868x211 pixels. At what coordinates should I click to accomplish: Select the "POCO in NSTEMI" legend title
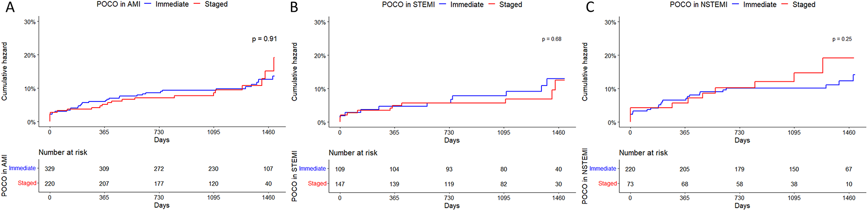click(x=699, y=5)
